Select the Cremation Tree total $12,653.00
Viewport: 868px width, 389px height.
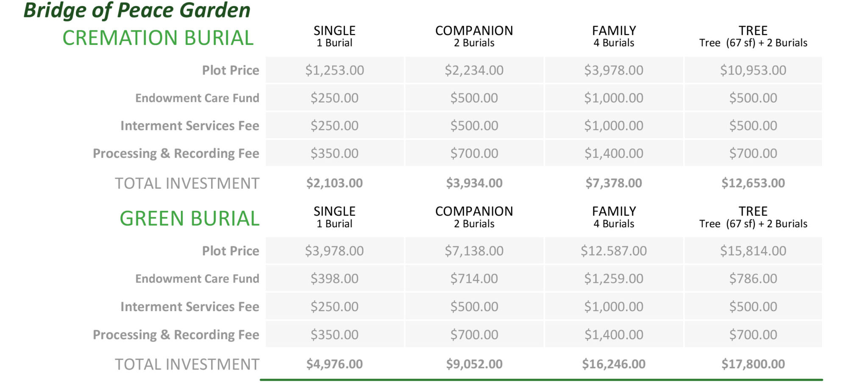tap(753, 183)
